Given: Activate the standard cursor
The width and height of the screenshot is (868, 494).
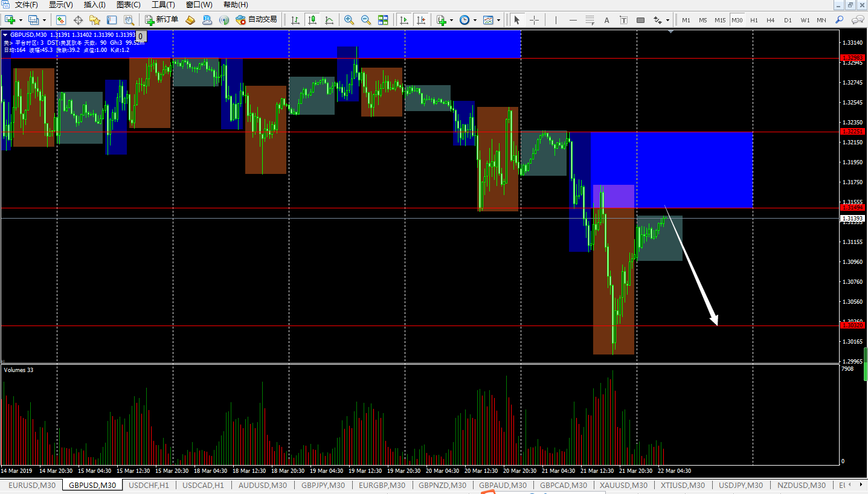Looking at the screenshot, I should pyautogui.click(x=516, y=20).
